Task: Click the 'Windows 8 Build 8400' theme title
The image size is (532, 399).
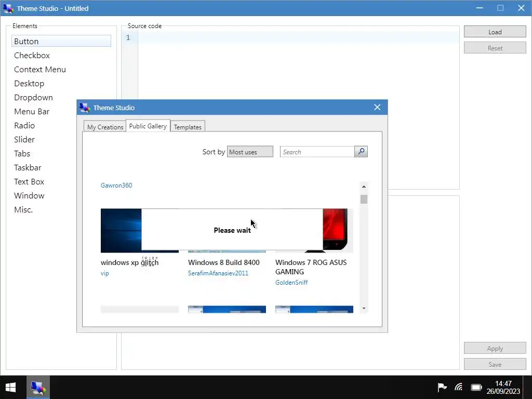Action: [x=223, y=262]
